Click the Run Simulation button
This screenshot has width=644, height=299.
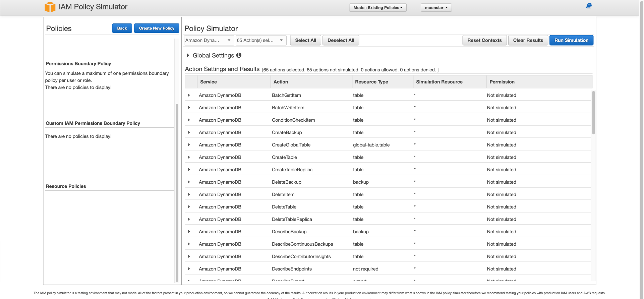(x=571, y=40)
